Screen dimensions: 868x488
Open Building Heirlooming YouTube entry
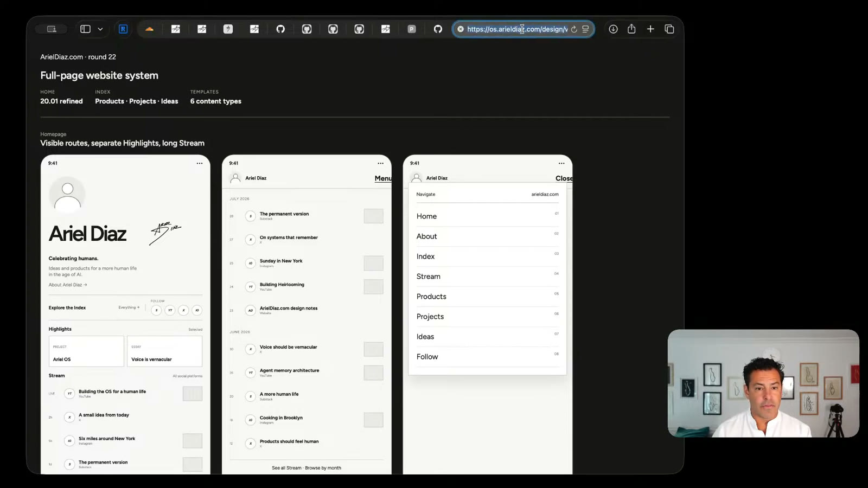click(282, 285)
